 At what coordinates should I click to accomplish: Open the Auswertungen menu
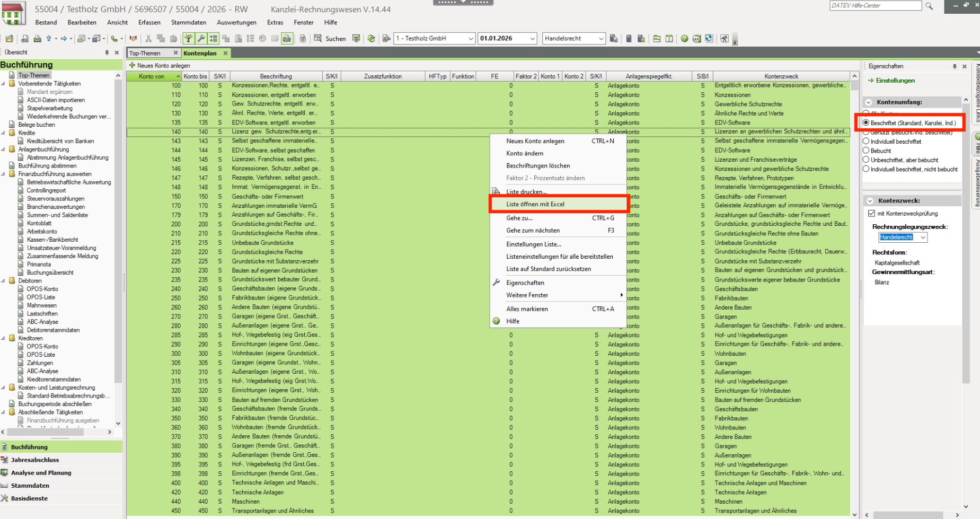[236, 22]
